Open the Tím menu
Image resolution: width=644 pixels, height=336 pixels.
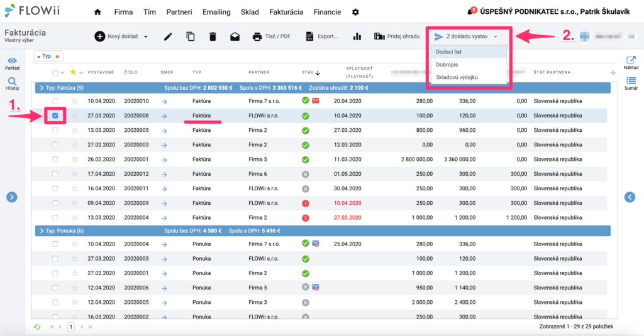[150, 12]
